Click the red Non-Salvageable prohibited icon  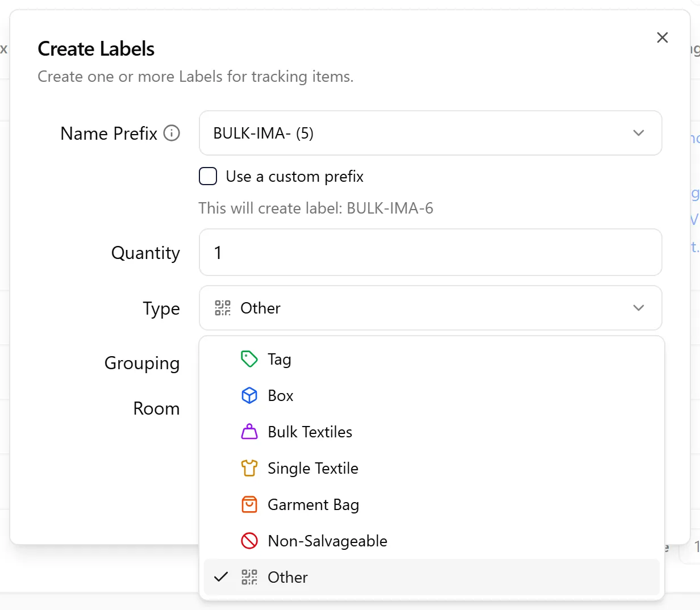(249, 541)
